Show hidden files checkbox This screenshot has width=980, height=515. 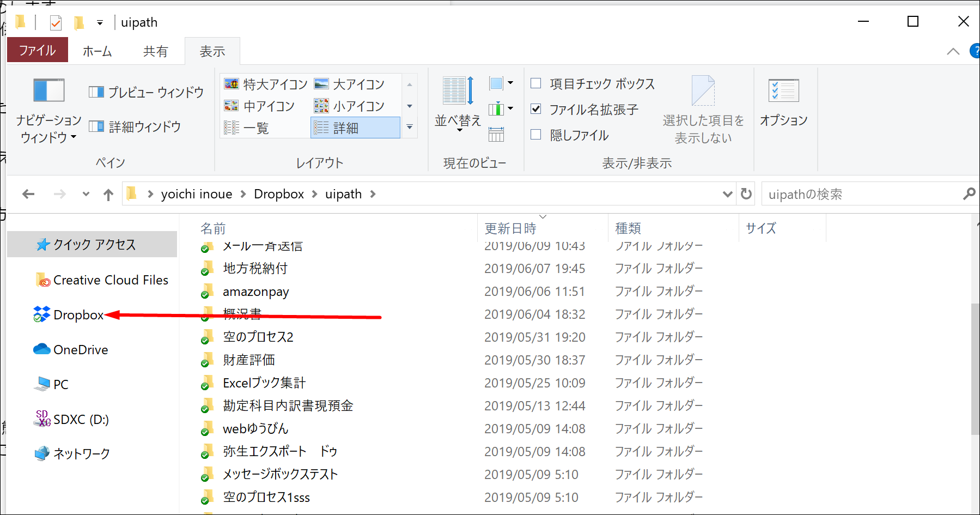(536, 135)
